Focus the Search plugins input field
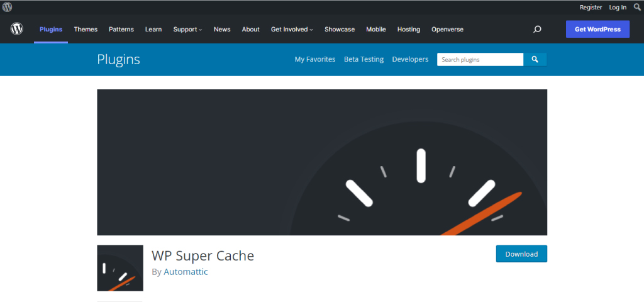This screenshot has width=644, height=302. pos(480,60)
